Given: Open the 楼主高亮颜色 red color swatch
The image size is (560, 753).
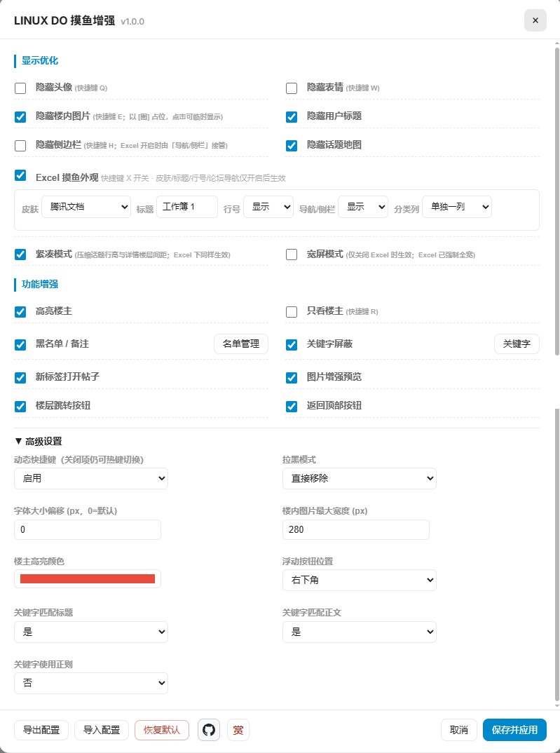Looking at the screenshot, I should coord(88,578).
